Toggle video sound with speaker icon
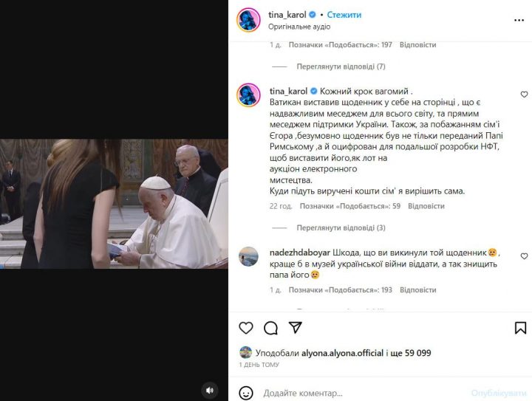Viewport: 532px width, 401px height. (x=211, y=390)
